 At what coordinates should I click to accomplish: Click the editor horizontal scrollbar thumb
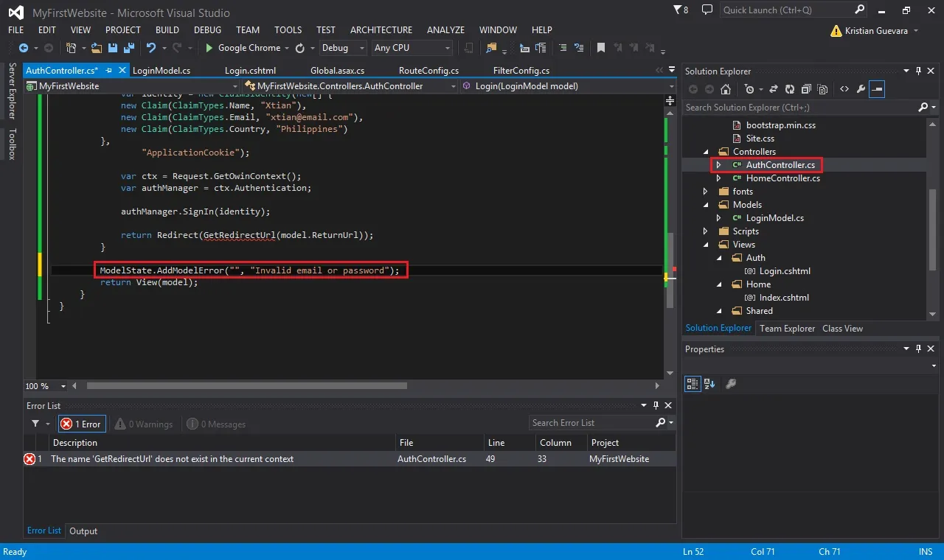point(246,386)
